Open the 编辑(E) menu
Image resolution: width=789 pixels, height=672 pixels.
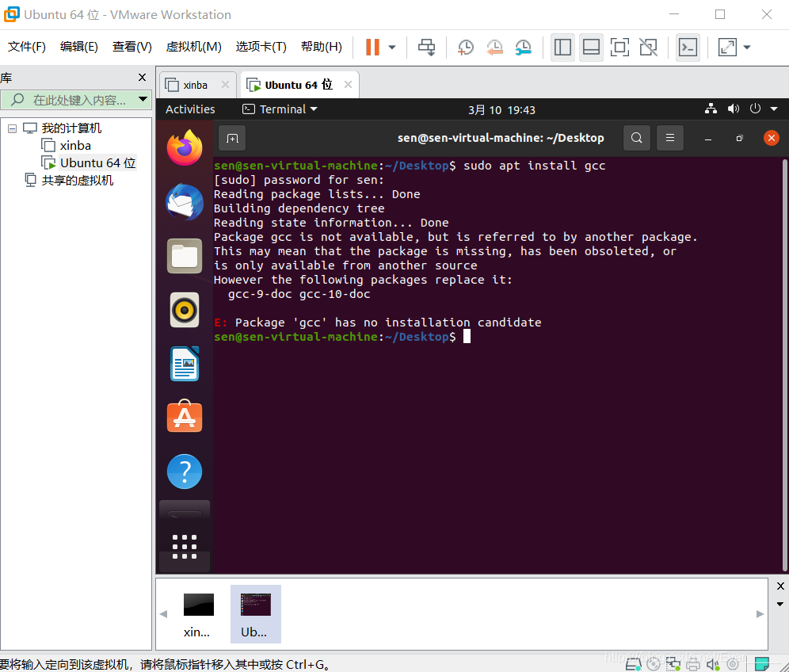(78, 47)
